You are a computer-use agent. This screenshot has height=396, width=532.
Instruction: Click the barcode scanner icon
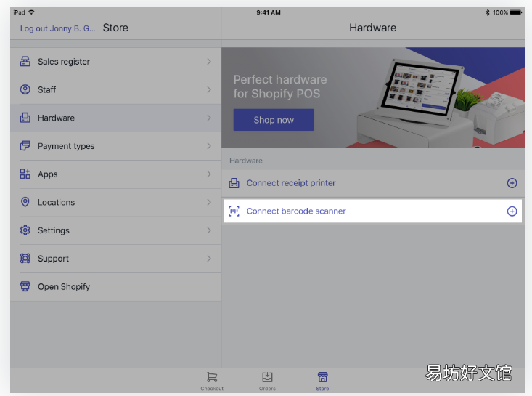[x=234, y=211]
